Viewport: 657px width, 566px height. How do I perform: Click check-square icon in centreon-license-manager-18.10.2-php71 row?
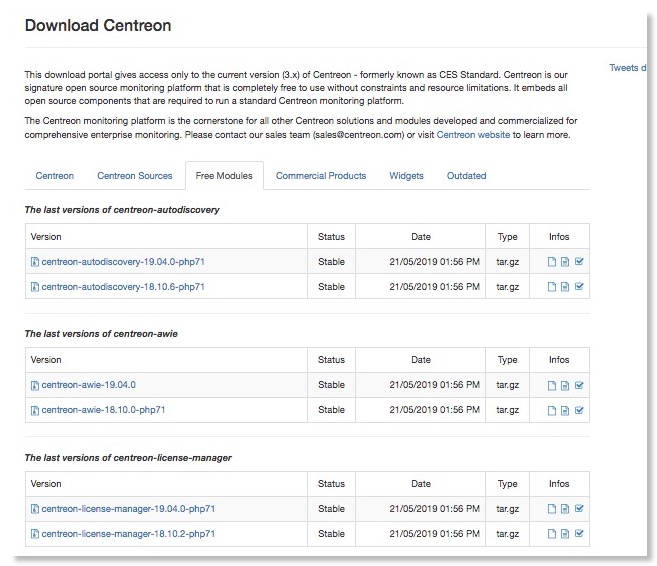(x=579, y=534)
